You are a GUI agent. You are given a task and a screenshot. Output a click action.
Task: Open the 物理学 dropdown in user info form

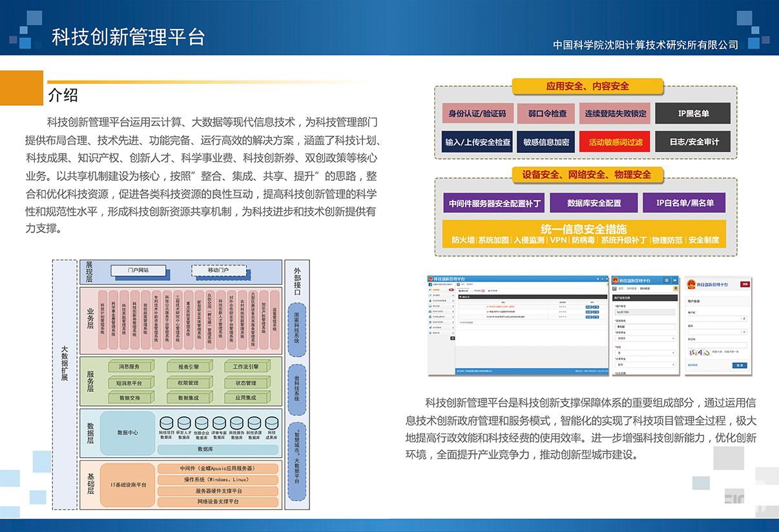pos(645,337)
